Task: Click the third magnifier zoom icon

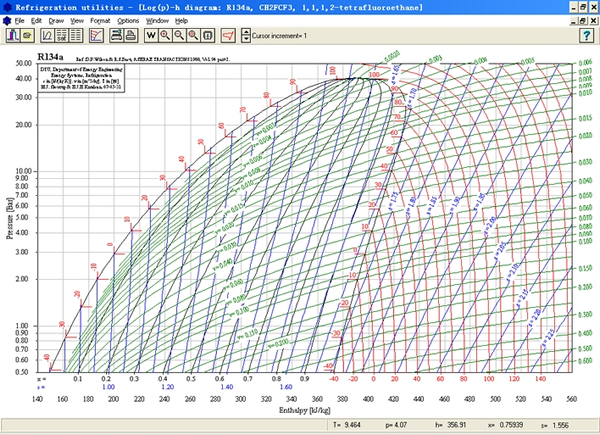Action: point(193,36)
